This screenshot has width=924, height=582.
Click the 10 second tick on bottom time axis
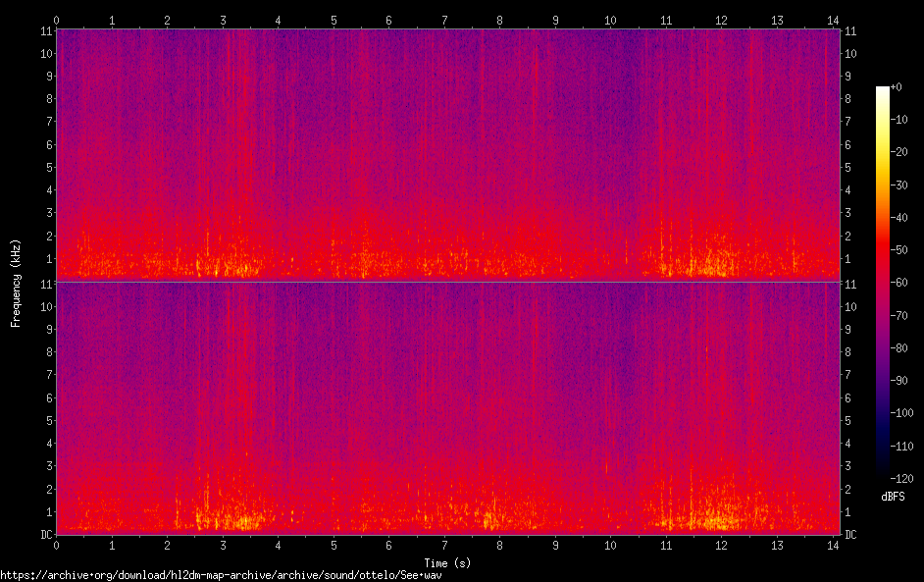(x=611, y=545)
